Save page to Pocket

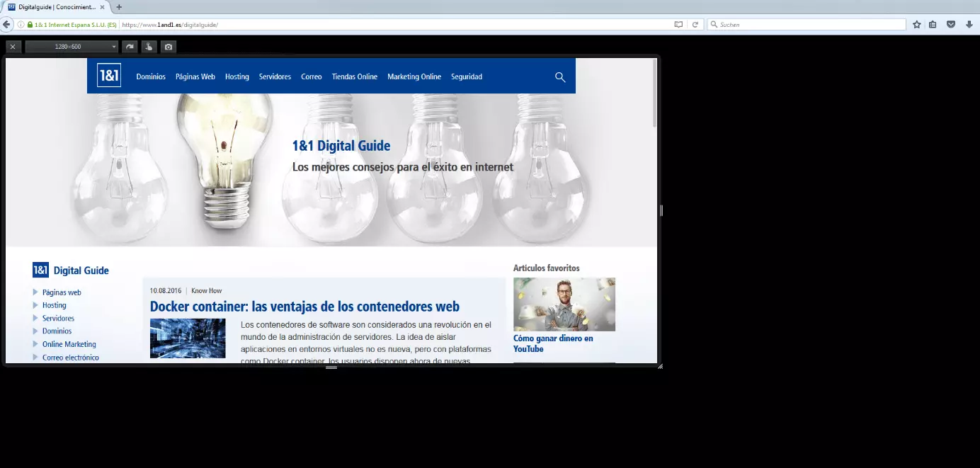(951, 25)
